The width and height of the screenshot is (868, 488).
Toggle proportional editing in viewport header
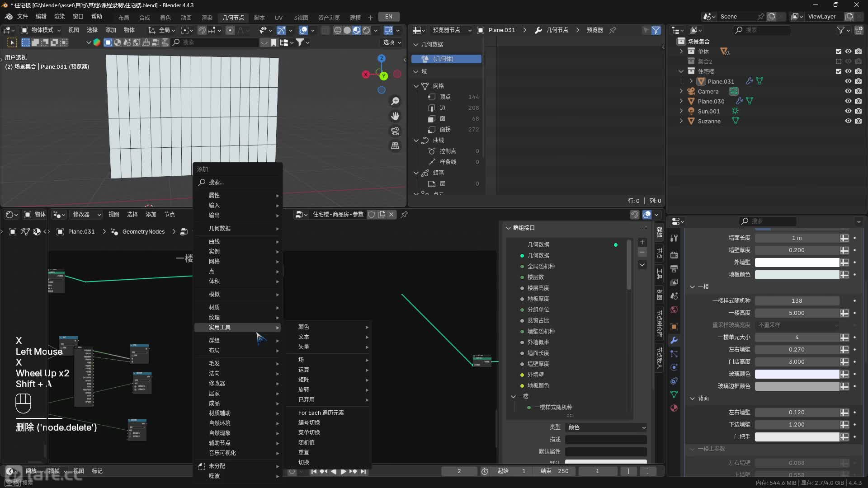(x=230, y=30)
